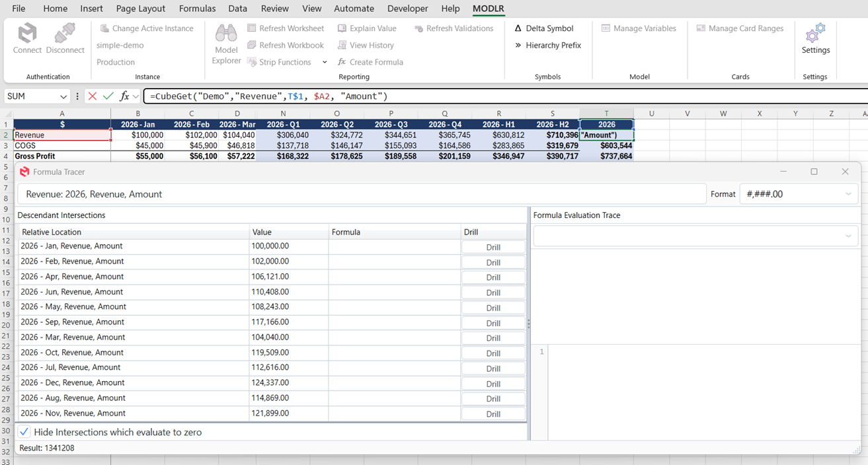868x465 pixels.
Task: Drill into 2026 - Dec, Revenue, Amount
Action: (493, 384)
